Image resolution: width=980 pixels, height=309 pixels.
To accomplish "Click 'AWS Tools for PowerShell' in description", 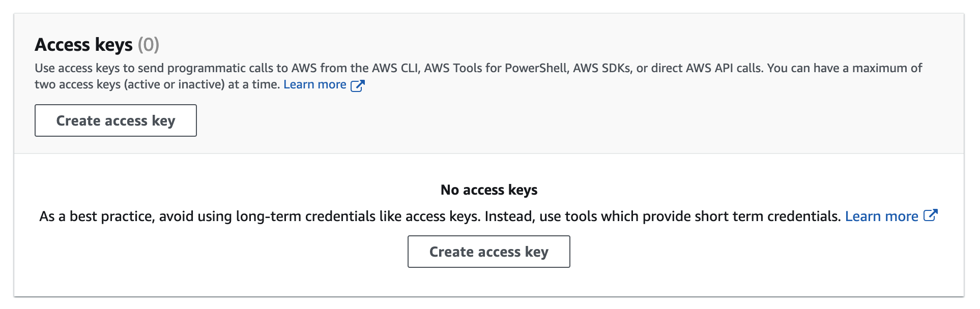I will [496, 68].
